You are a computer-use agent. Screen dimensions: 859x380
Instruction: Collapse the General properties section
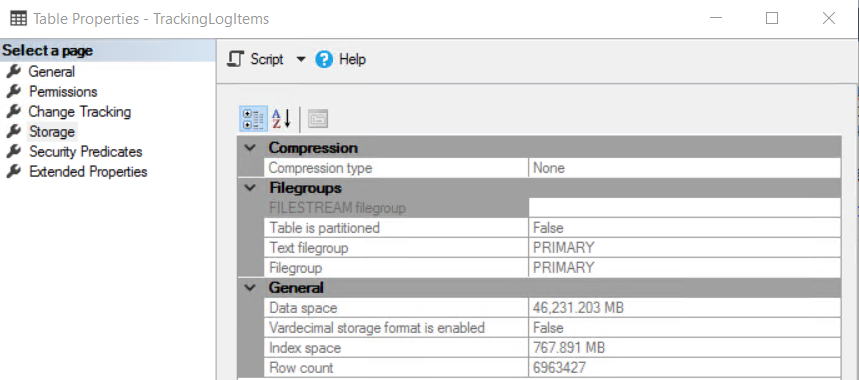coord(250,288)
